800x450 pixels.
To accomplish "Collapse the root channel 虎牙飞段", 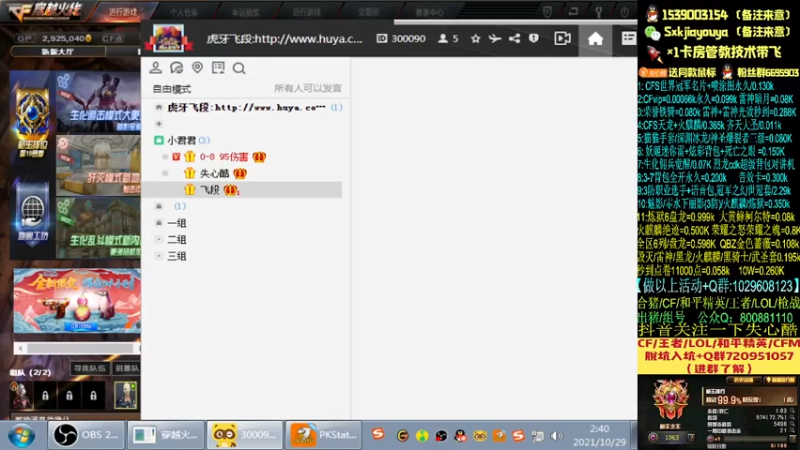I will click(159, 107).
